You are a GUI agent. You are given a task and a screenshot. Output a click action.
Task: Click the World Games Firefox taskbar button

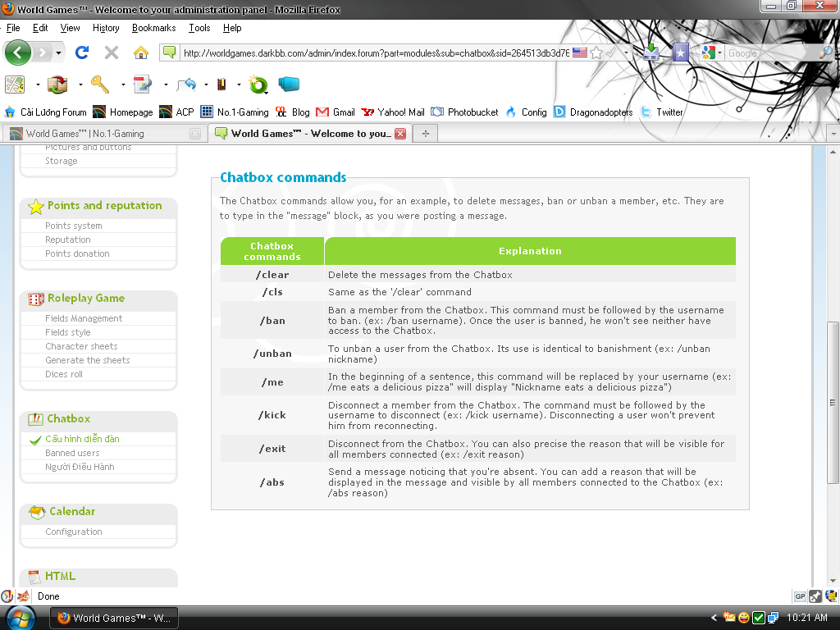pyautogui.click(x=113, y=618)
